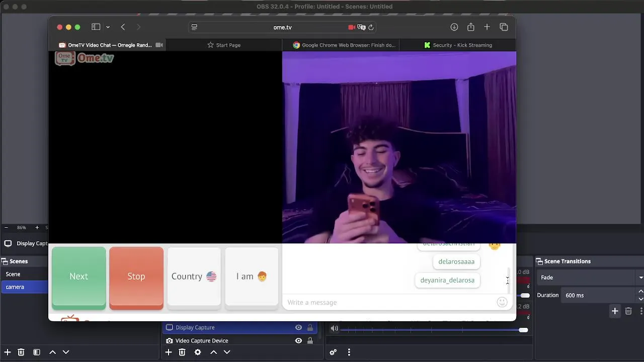644x362 pixels.
Task: Decrease transition duration with down arrow
Action: [x=640, y=299]
